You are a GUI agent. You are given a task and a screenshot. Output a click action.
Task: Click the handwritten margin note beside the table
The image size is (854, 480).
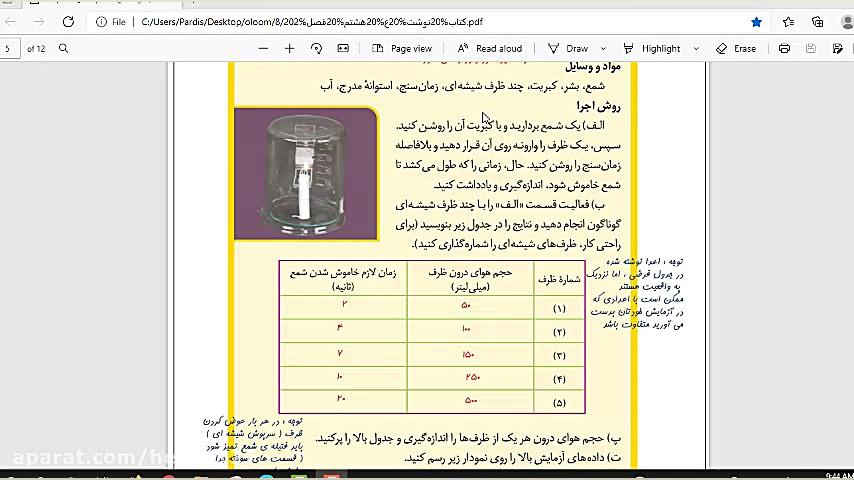tap(637, 293)
